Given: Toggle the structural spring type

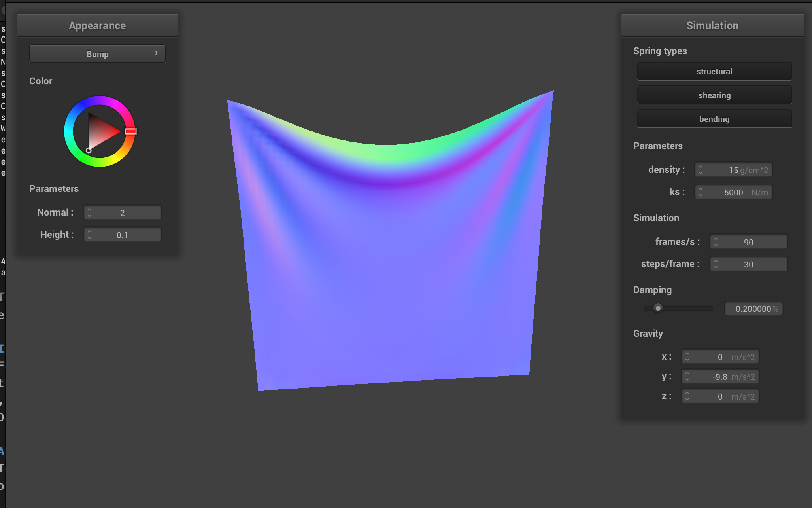Looking at the screenshot, I should 714,71.
